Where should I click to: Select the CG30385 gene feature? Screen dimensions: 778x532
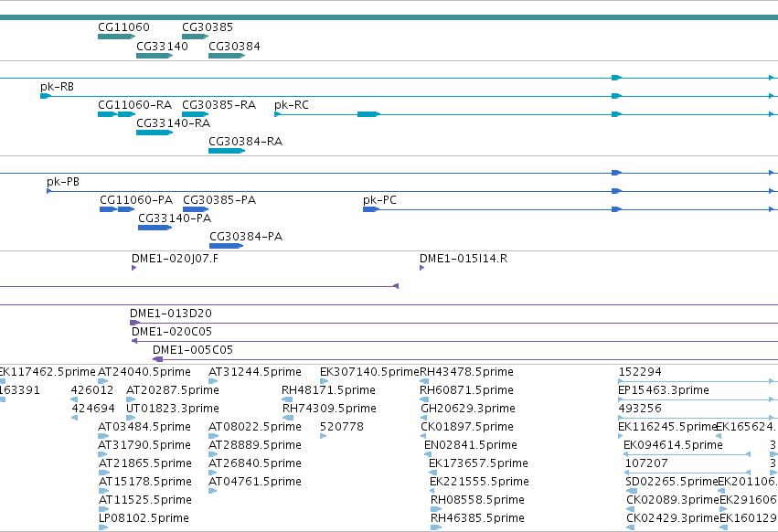pos(195,37)
